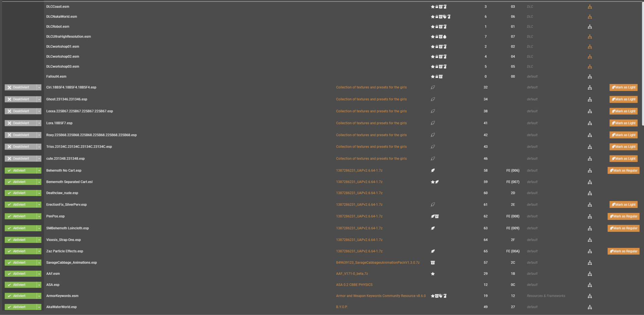Open mod link for Triss.23134C plugin
This screenshot has height=315, width=644.
pyautogui.click(x=371, y=147)
